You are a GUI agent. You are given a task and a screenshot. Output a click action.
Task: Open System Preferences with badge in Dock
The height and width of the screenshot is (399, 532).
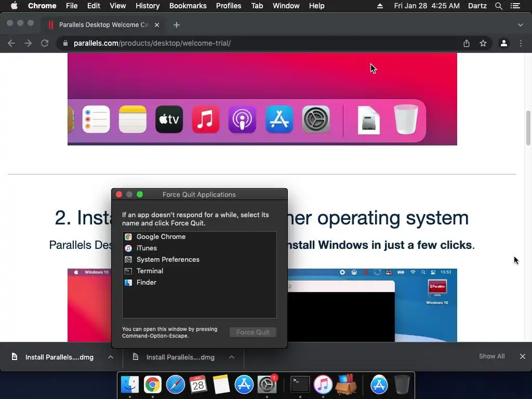[x=267, y=384]
